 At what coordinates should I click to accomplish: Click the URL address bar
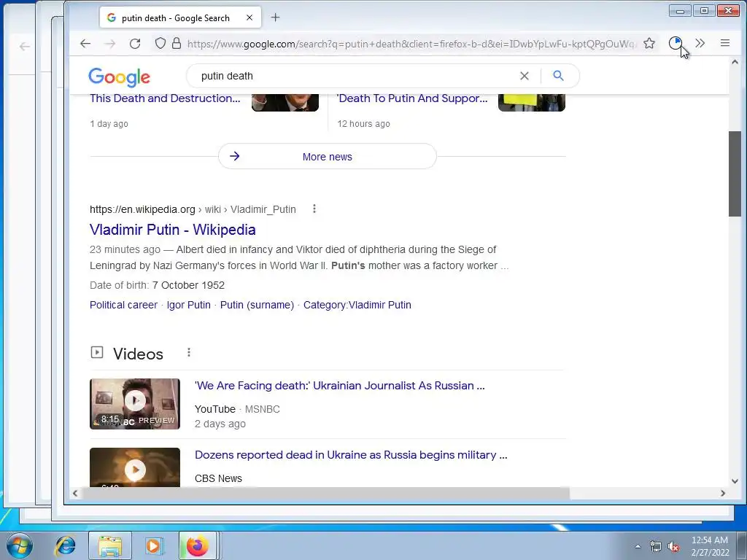click(x=410, y=44)
